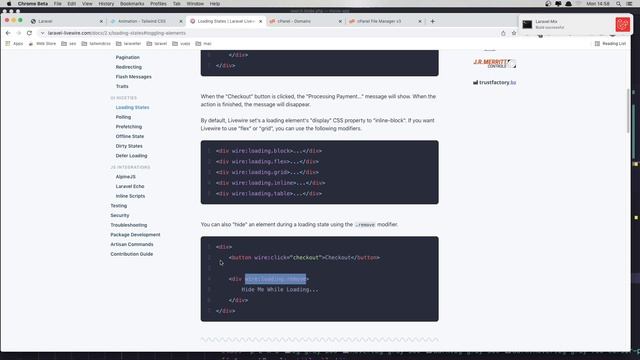The height and width of the screenshot is (360, 640).
Task: Open the Inline Scripts sidebar link
Action: [x=130, y=196]
